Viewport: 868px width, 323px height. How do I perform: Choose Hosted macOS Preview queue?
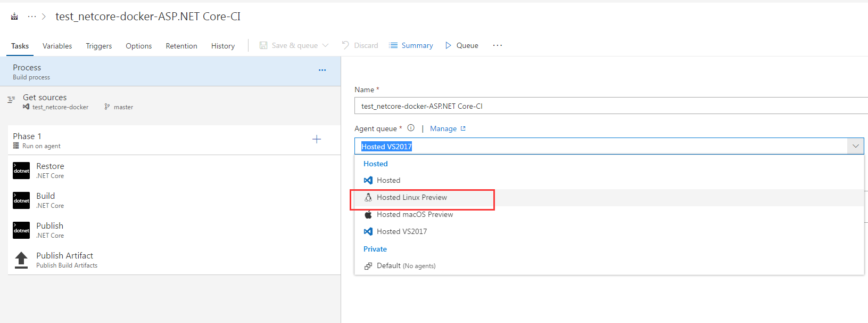(x=609, y=214)
